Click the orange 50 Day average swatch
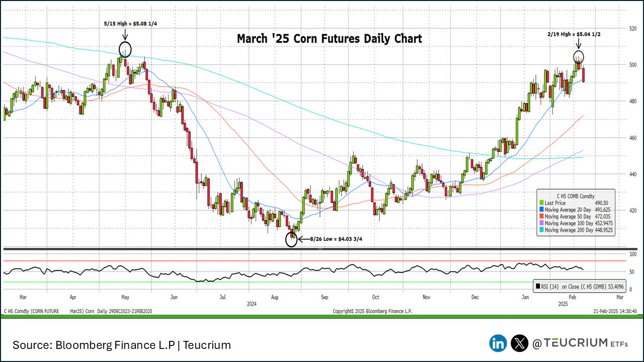 point(541,216)
